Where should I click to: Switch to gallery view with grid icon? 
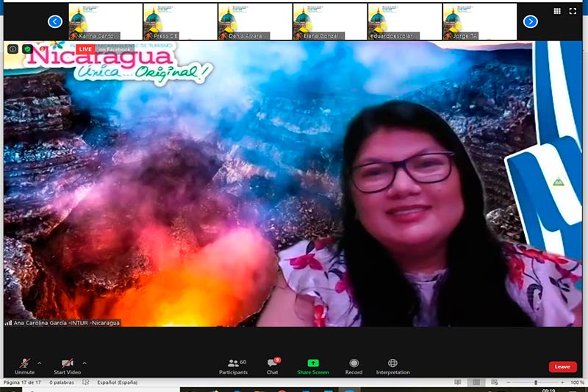tap(557, 11)
